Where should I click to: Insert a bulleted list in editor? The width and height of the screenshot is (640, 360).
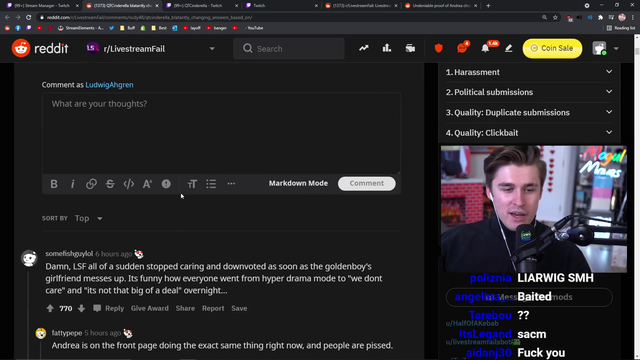pyautogui.click(x=211, y=184)
